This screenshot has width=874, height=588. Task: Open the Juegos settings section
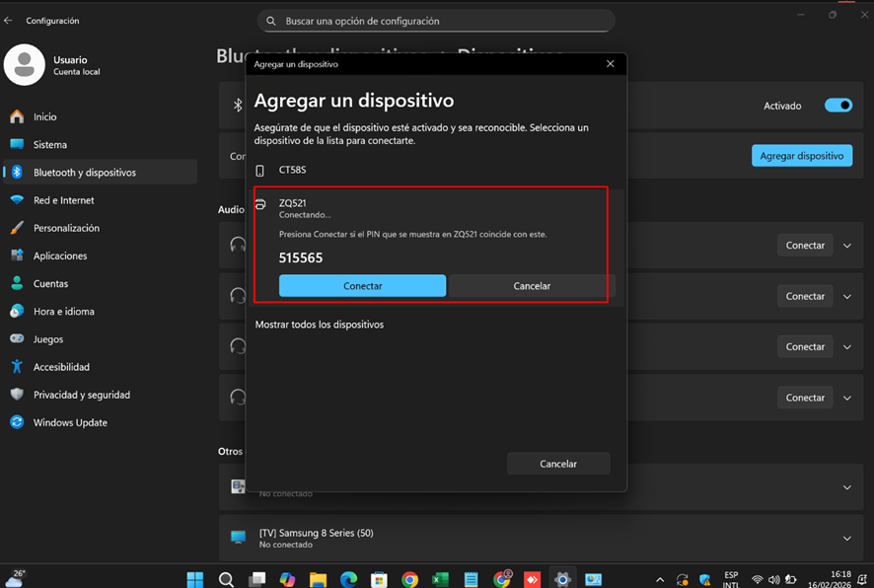click(x=48, y=339)
